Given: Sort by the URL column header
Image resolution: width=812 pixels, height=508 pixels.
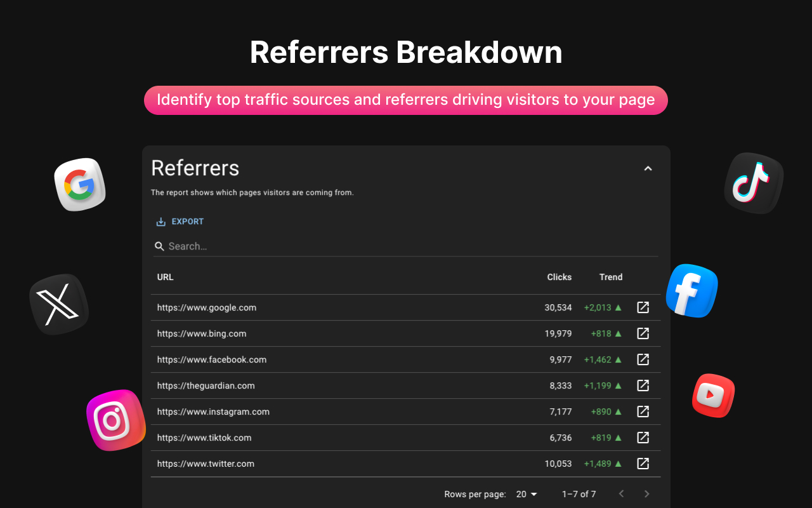Looking at the screenshot, I should point(165,277).
